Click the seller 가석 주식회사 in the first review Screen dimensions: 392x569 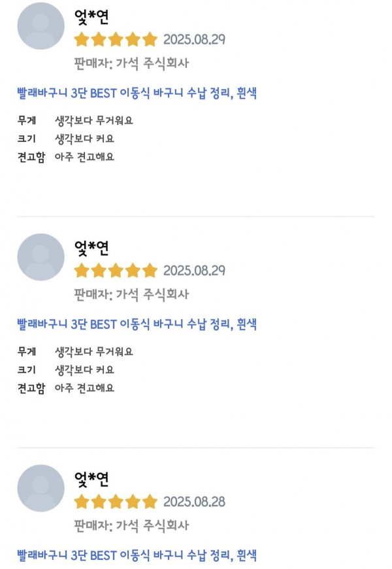(152, 63)
